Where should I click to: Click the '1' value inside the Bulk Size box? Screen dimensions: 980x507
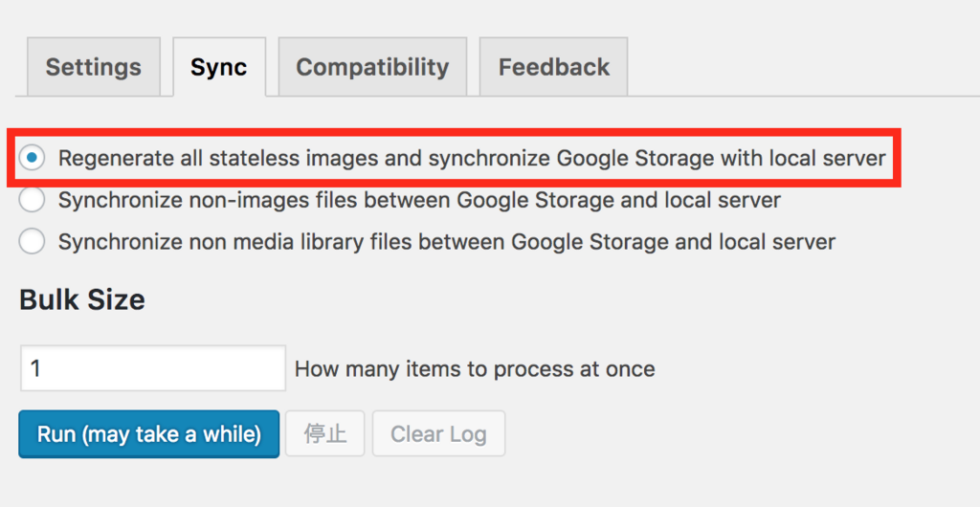pyautogui.click(x=35, y=368)
